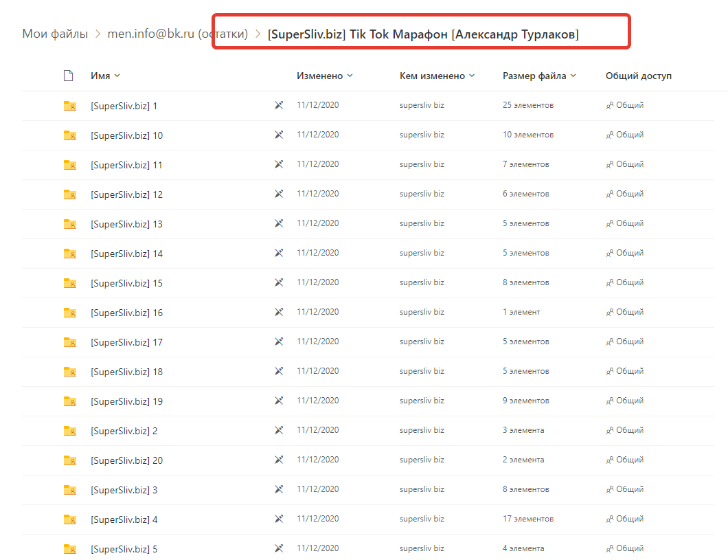Click pin icon in [SuperSliv.biz] 2 row
The height and width of the screenshot is (560, 728).
(x=279, y=430)
